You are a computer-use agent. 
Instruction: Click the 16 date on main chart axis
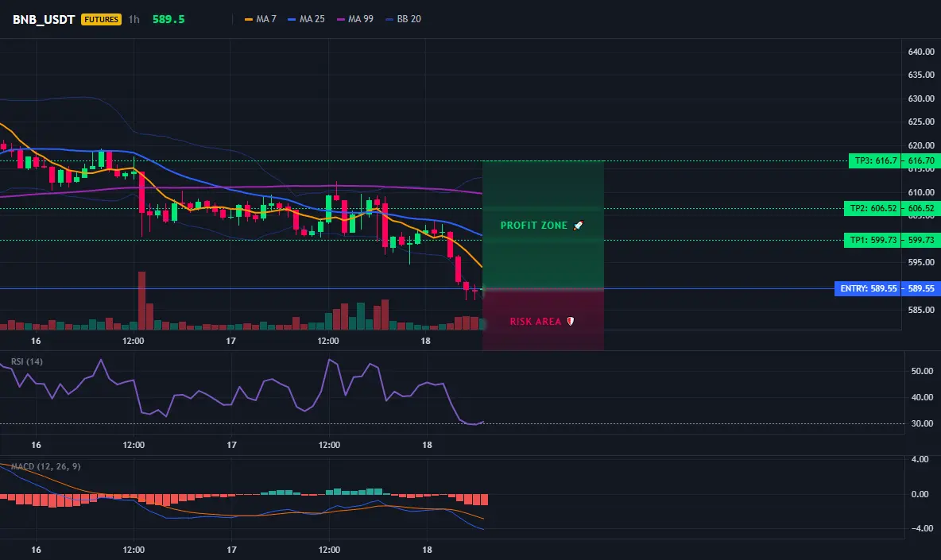(36, 341)
